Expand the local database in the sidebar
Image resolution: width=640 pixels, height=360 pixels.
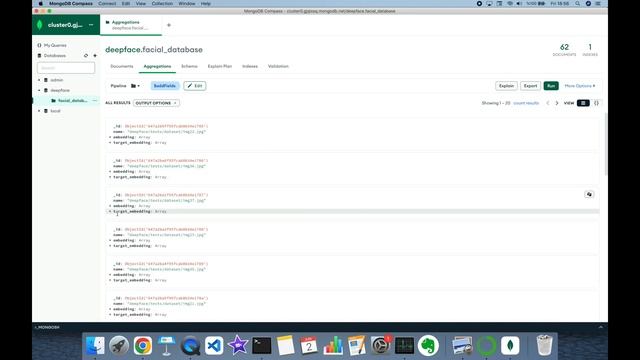click(39, 111)
